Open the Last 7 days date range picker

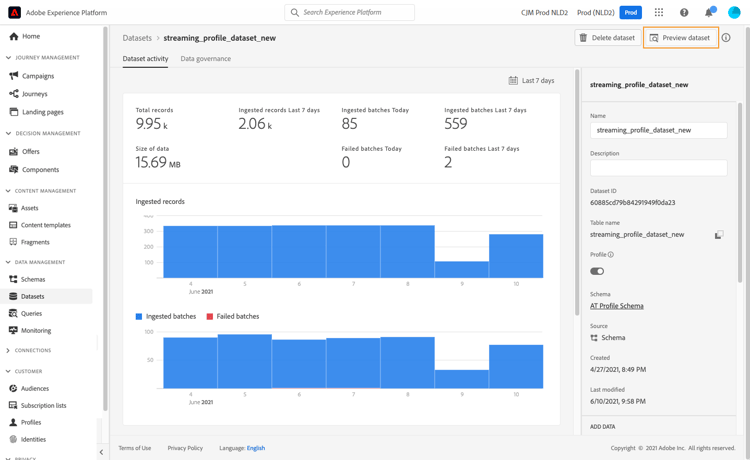531,80
